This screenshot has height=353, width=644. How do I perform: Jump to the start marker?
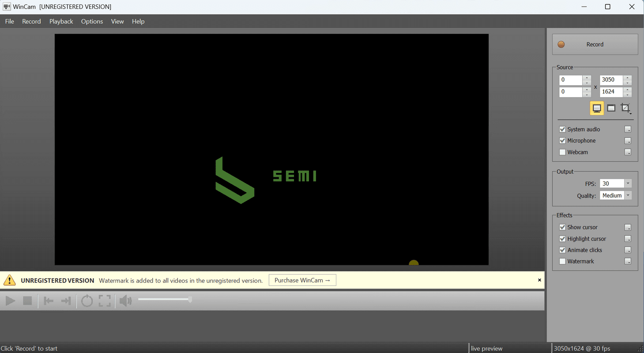coord(49,301)
